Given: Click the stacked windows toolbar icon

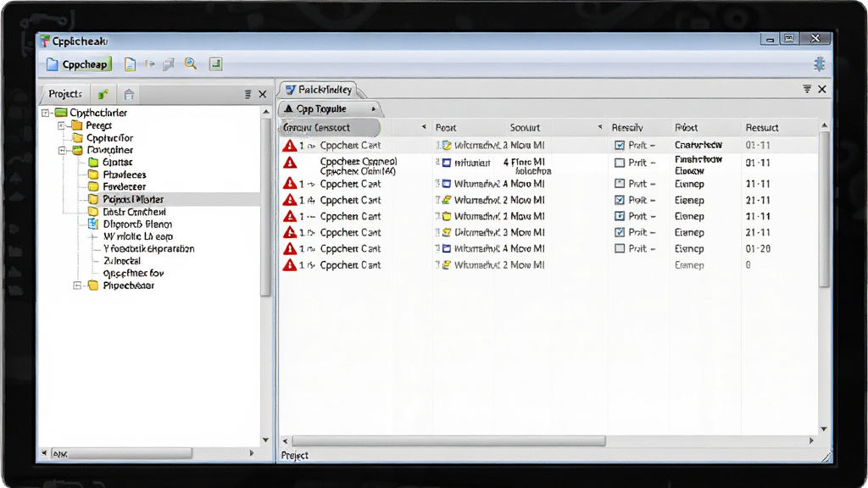Looking at the screenshot, I should (x=169, y=64).
